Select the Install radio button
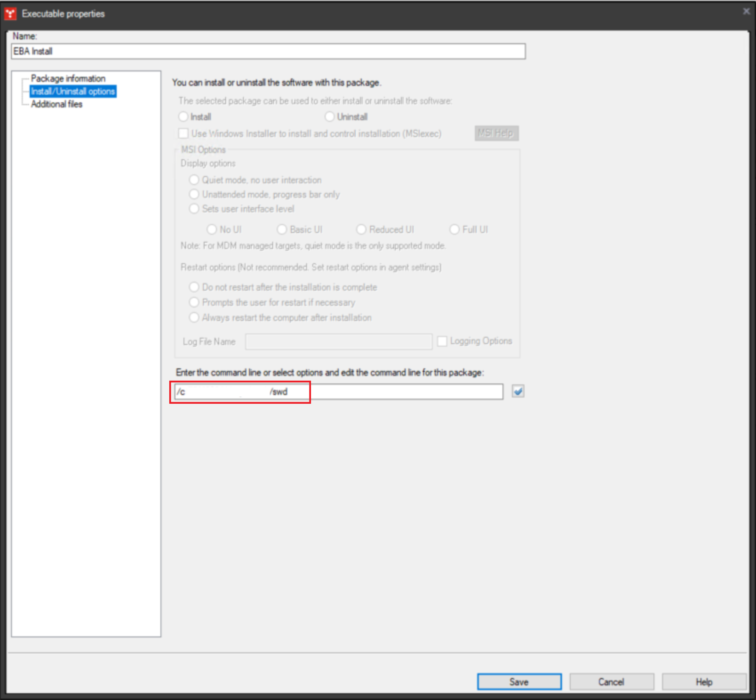756x700 pixels. coord(184,116)
